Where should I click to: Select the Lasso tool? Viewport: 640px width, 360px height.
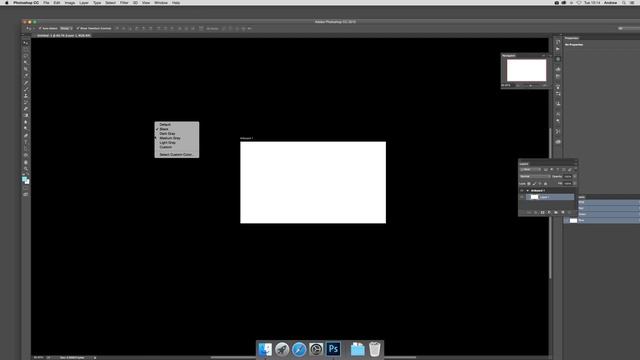tap(26, 56)
